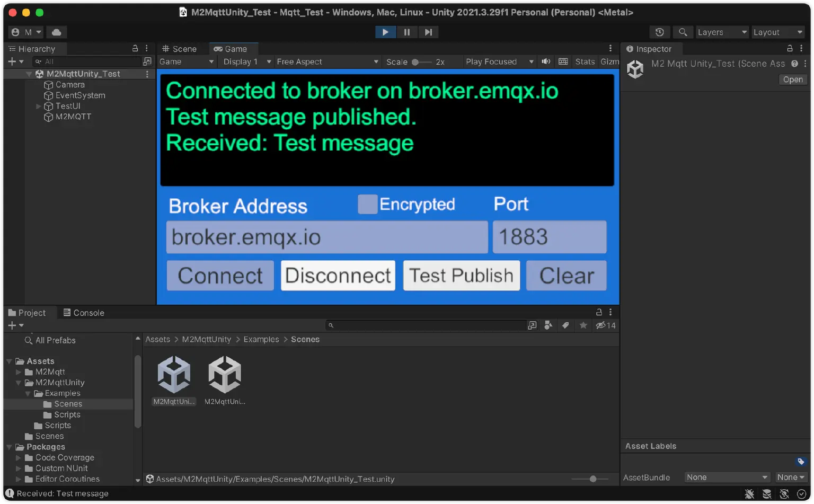The height and width of the screenshot is (504, 814).
Task: Click the Game view Scale slider
Action: pos(422,62)
